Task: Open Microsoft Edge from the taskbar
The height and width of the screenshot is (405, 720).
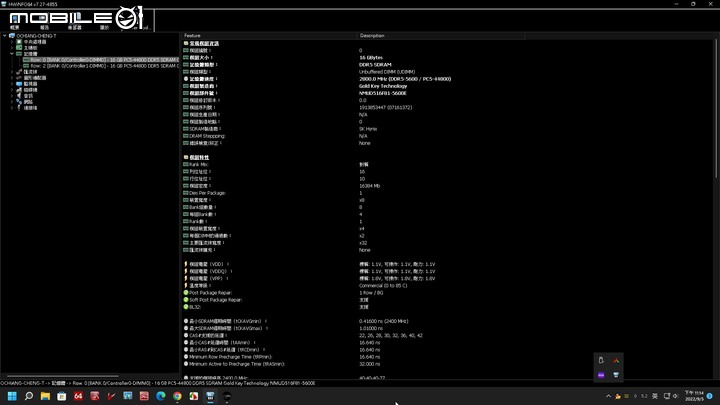Action: [161, 396]
